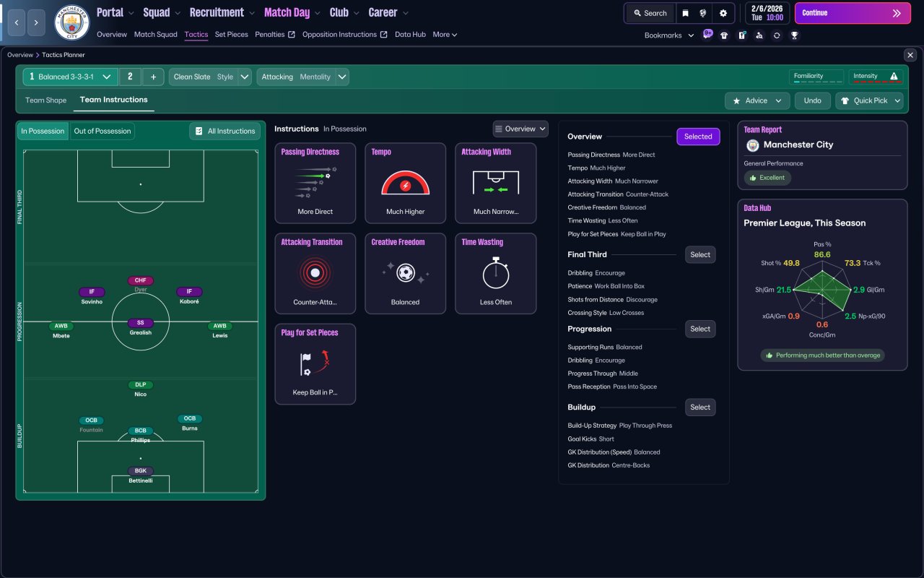The height and width of the screenshot is (578, 924).
Task: Open the bookmark icon next to Search
Action: click(x=685, y=13)
